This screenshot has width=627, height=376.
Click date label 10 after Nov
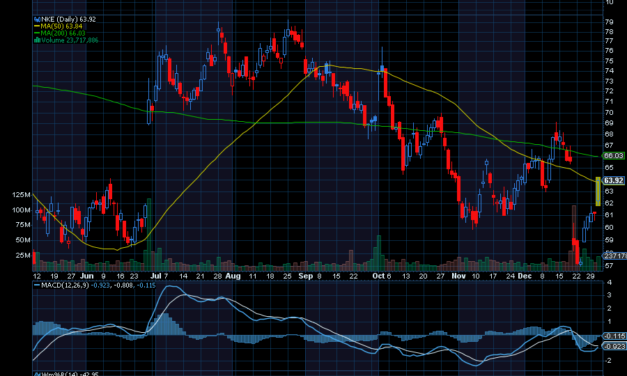tap(475, 276)
